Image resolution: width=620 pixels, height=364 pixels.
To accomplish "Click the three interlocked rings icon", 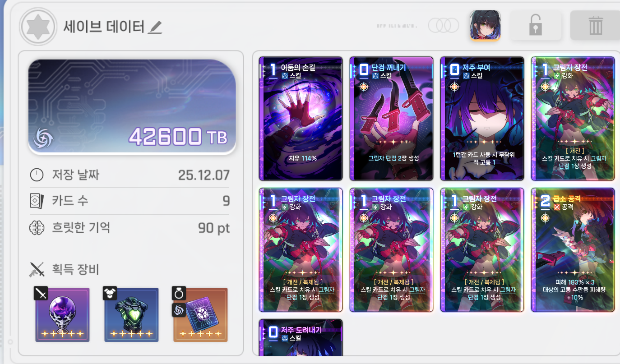I will point(443,25).
